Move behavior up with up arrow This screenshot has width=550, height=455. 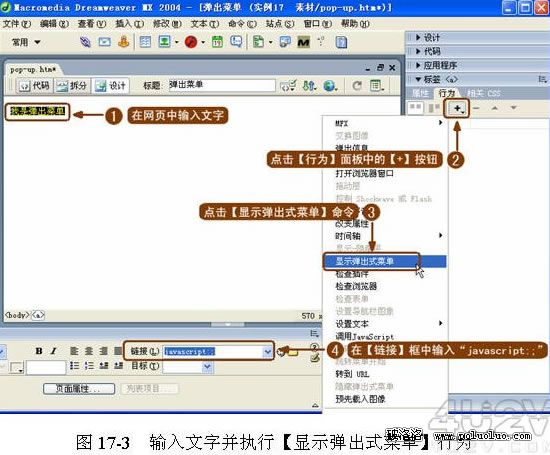(495, 108)
